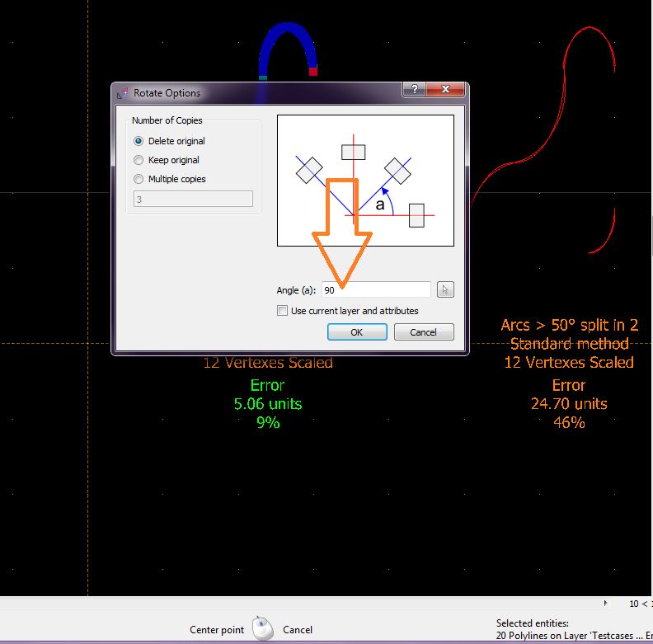Click the green endpoint of blue arc
The width and height of the screenshot is (653, 644).
pyautogui.click(x=262, y=77)
